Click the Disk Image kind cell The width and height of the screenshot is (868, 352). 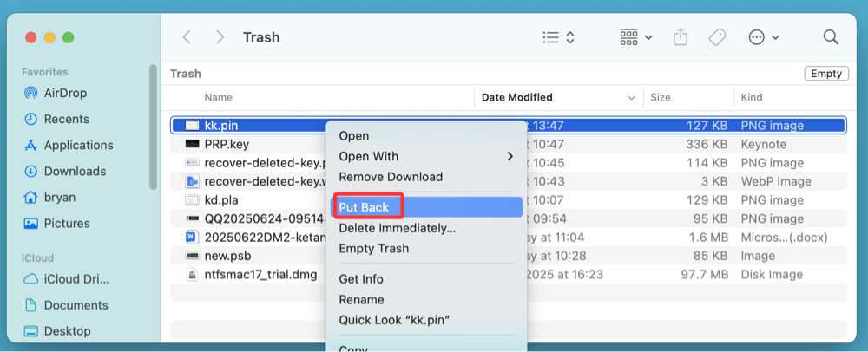(x=771, y=275)
